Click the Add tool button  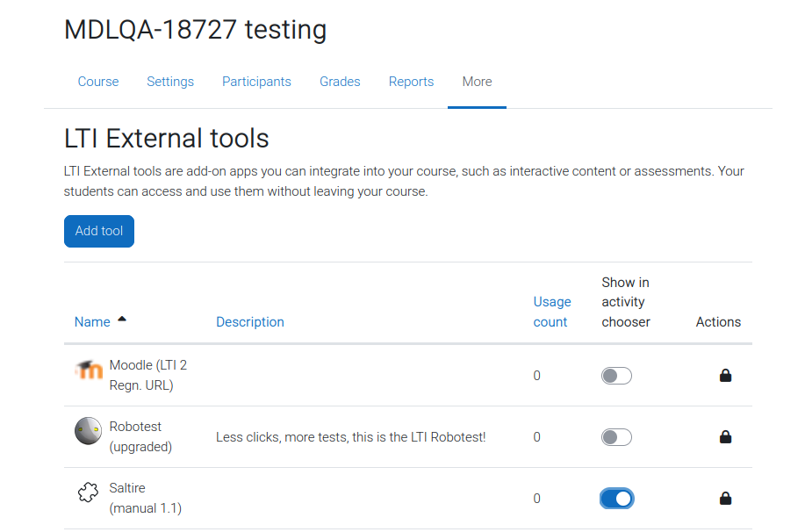(99, 231)
